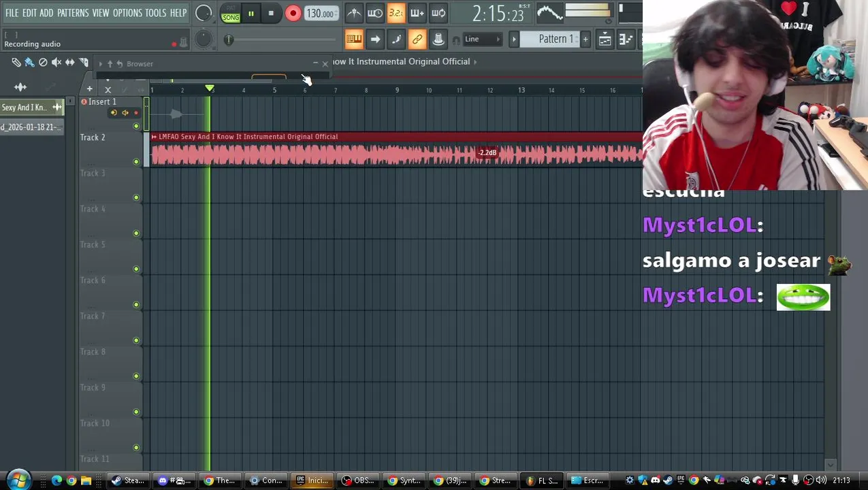Viewport: 868px width, 490px height.
Task: Click the Browser up-folder arrow icon
Action: (110, 64)
